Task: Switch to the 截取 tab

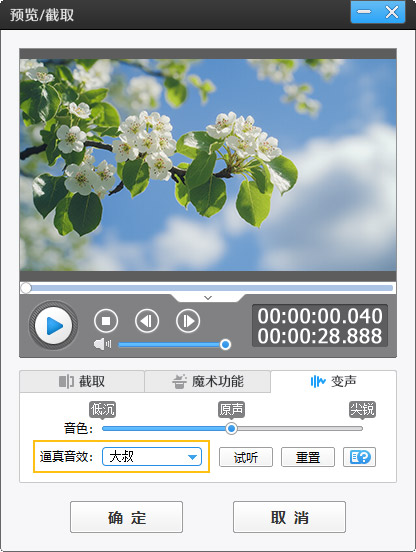Action: pyautogui.click(x=82, y=381)
